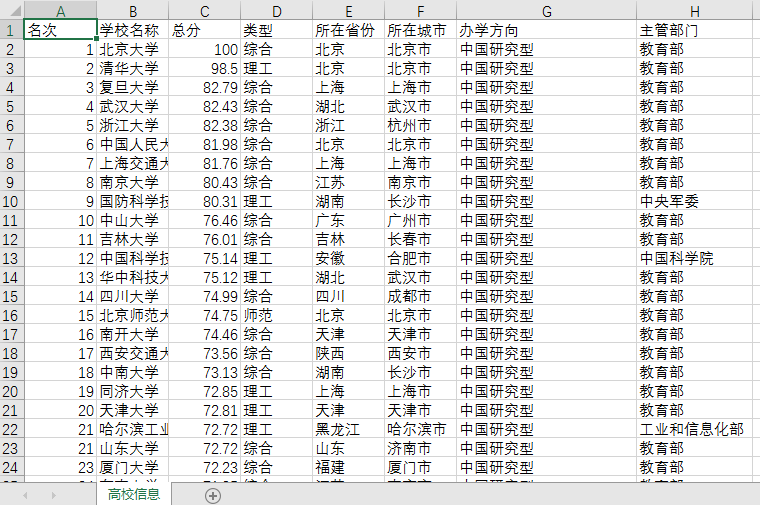Viewport: 760px width, 505px height.
Task: Select row 1 header
Action: pos(12,30)
